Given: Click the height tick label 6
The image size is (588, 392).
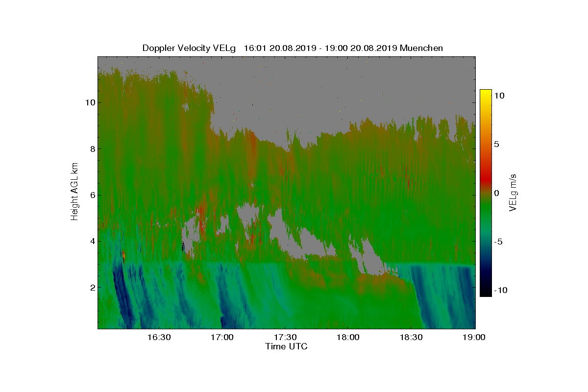Looking at the screenshot, I should click(x=92, y=195).
